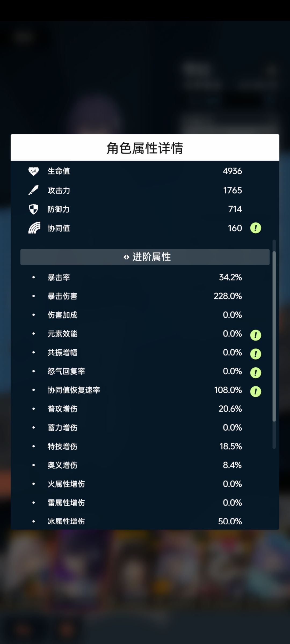Click the 角色属性详情 title bar

[145, 148]
